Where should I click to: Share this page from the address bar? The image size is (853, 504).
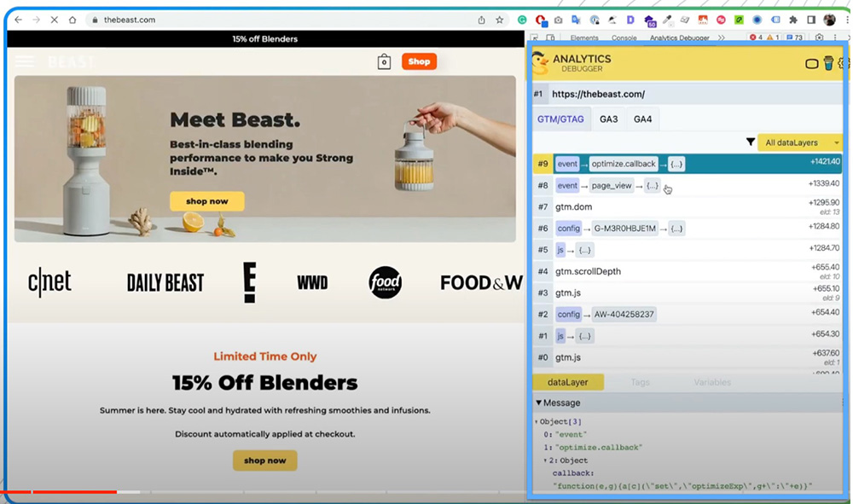point(481,20)
